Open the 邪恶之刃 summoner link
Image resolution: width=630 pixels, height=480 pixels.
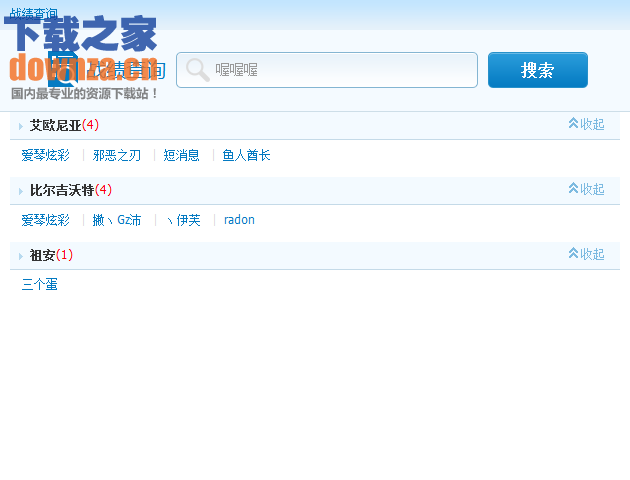pos(117,155)
